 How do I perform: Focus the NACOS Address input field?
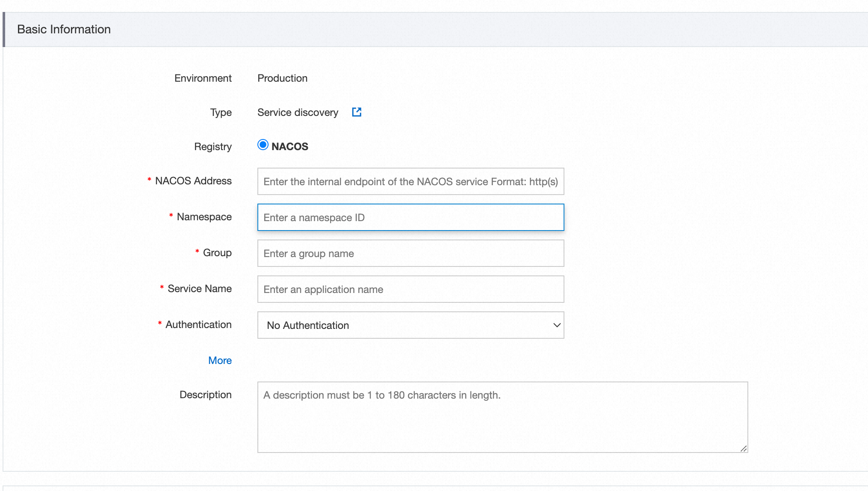pos(410,181)
